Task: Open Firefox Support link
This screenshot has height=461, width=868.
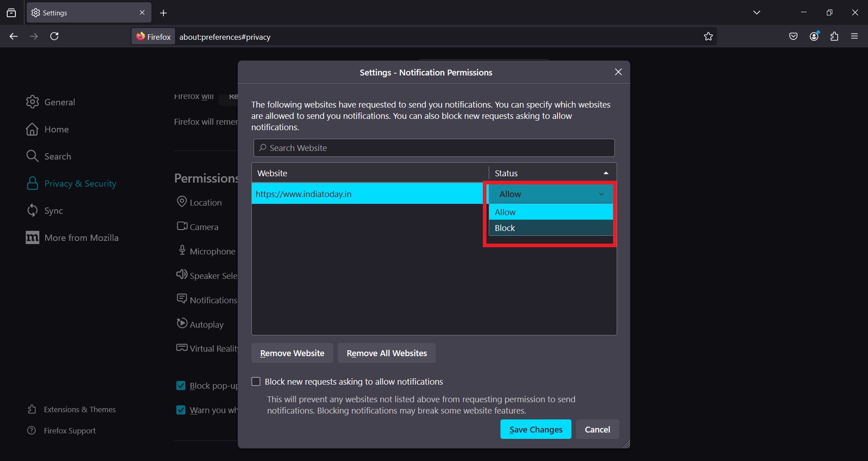Action: click(x=61, y=431)
